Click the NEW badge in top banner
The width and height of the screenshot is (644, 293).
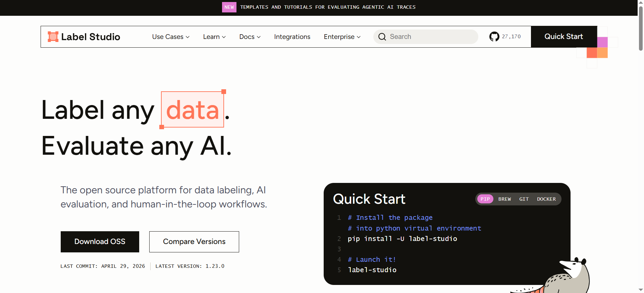tap(229, 7)
